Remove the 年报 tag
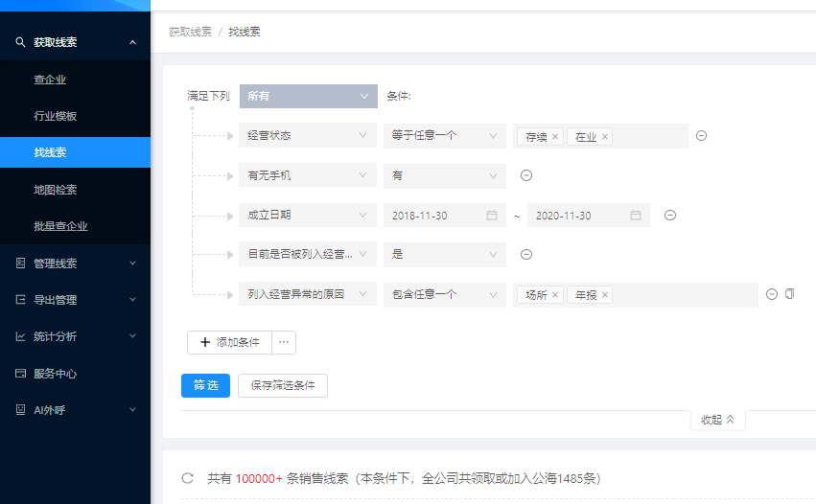The image size is (816, 504). point(605,295)
